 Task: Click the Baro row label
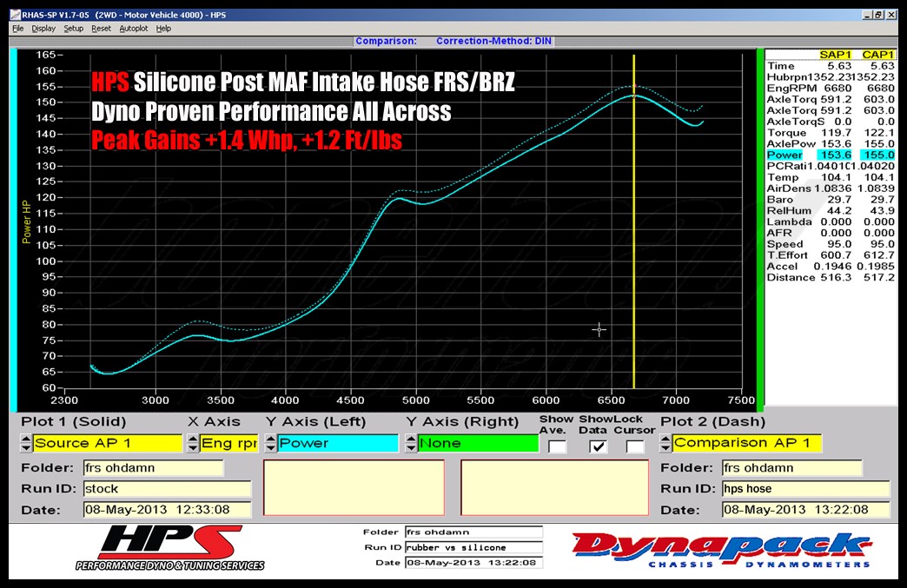[x=780, y=200]
